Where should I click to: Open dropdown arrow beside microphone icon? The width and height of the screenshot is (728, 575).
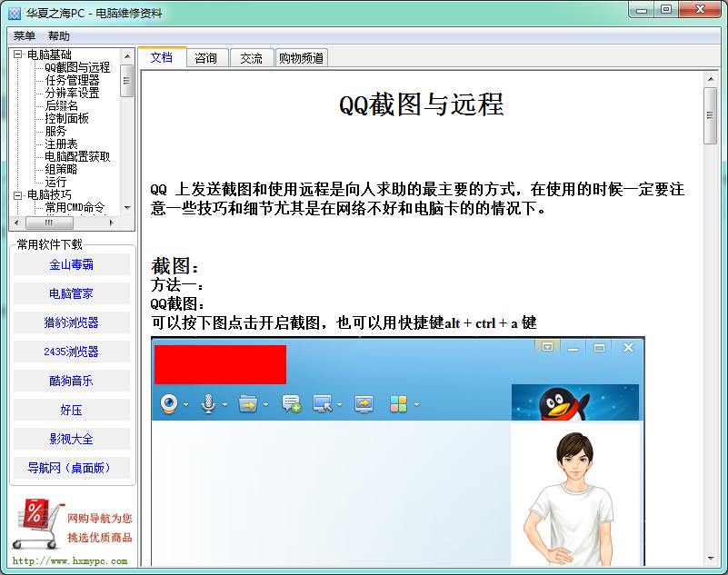(x=224, y=405)
